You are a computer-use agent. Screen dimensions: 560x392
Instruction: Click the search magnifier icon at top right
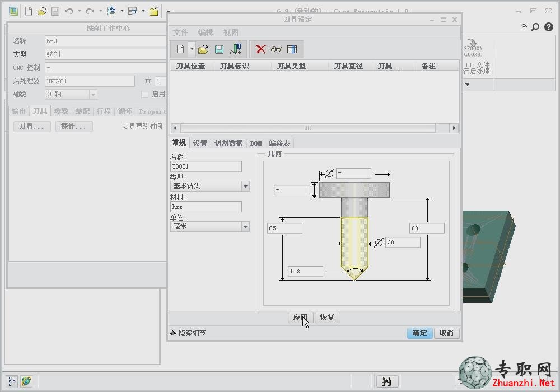tap(535, 27)
